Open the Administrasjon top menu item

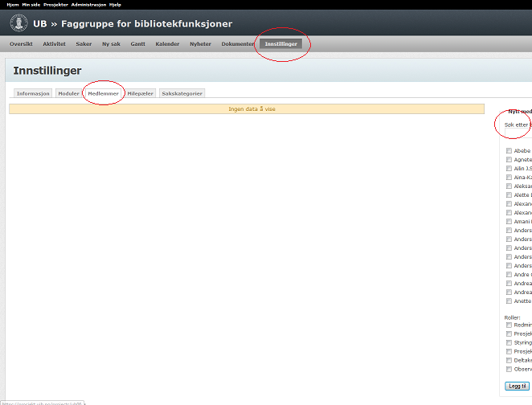tap(88, 4)
